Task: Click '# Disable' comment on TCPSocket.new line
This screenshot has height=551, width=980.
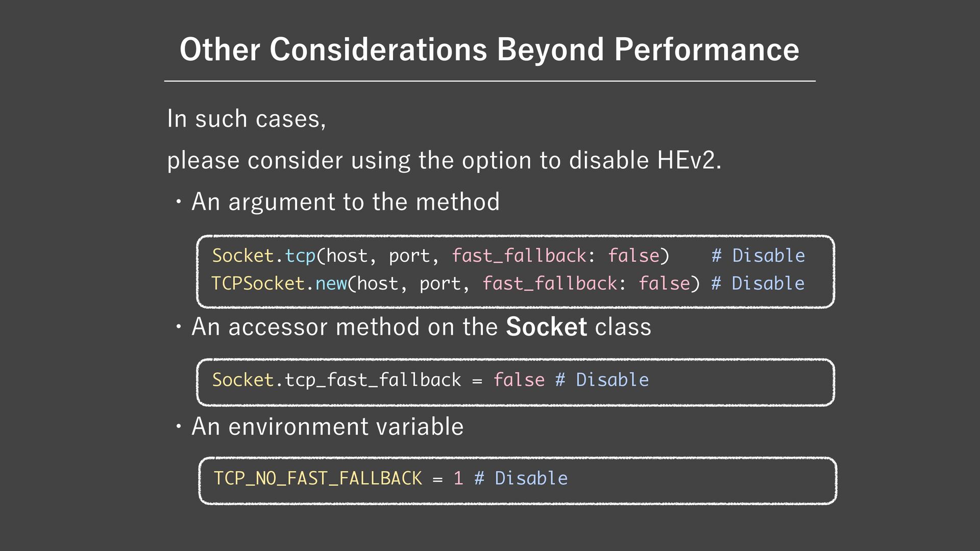Action: pyautogui.click(x=757, y=283)
